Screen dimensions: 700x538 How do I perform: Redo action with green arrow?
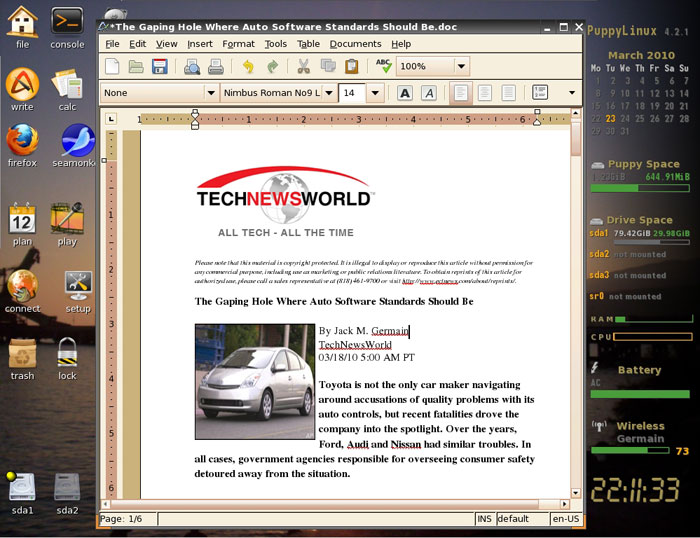[272, 67]
